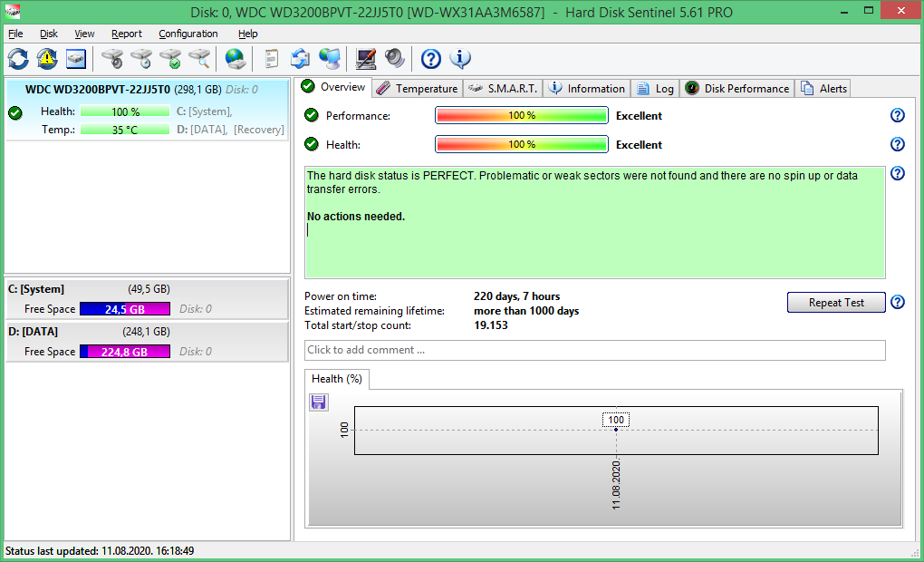Open the Report menu

(x=127, y=34)
